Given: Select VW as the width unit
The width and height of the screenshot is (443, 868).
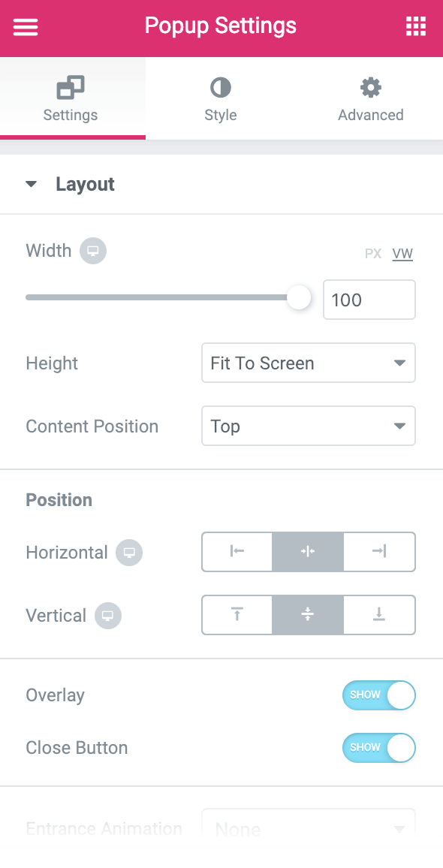Looking at the screenshot, I should [x=402, y=254].
